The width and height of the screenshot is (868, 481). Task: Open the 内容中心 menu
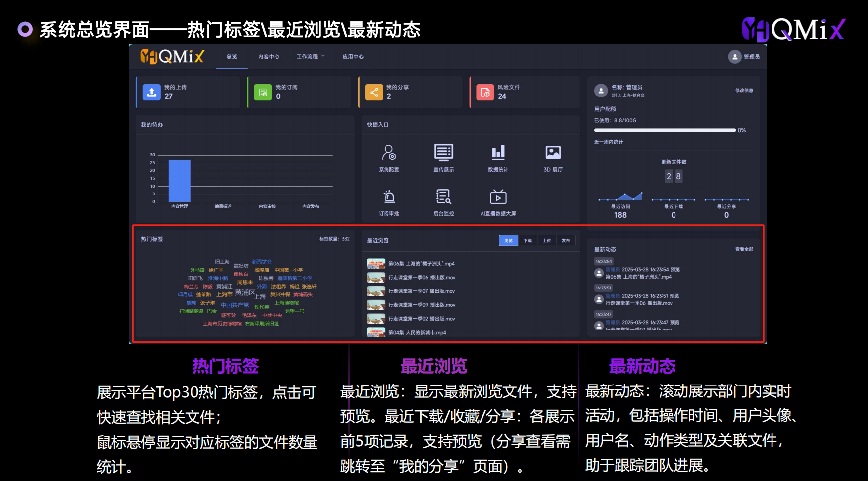269,57
